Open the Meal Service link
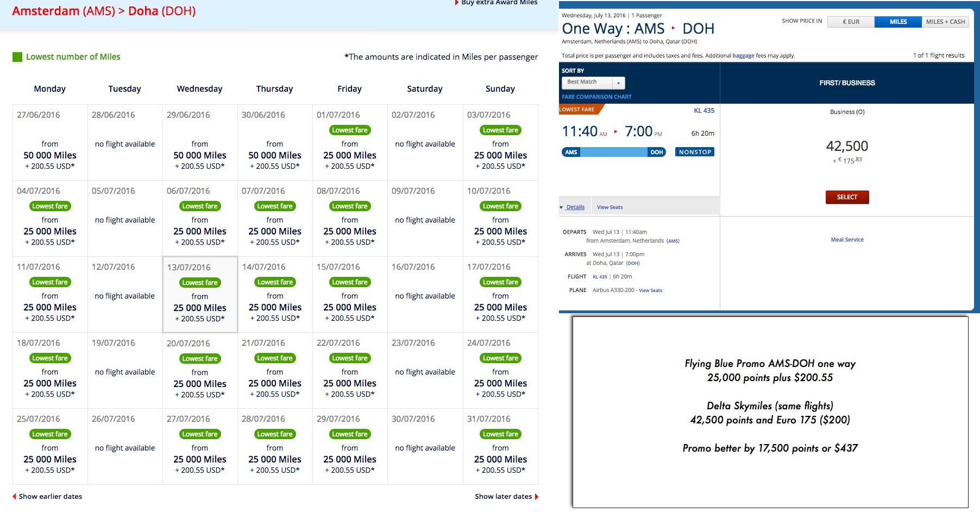Screen dimensions: 980x513 coord(847,240)
